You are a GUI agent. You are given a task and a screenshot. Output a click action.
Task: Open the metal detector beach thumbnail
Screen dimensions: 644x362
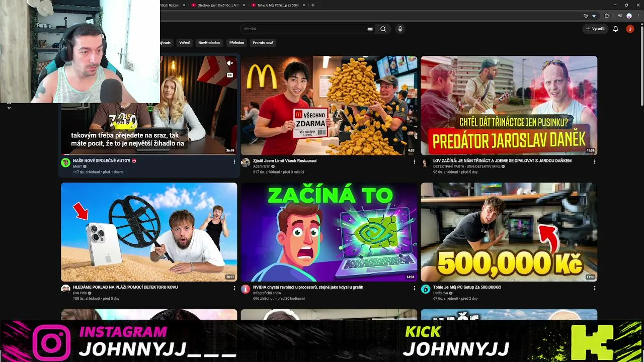pos(149,232)
